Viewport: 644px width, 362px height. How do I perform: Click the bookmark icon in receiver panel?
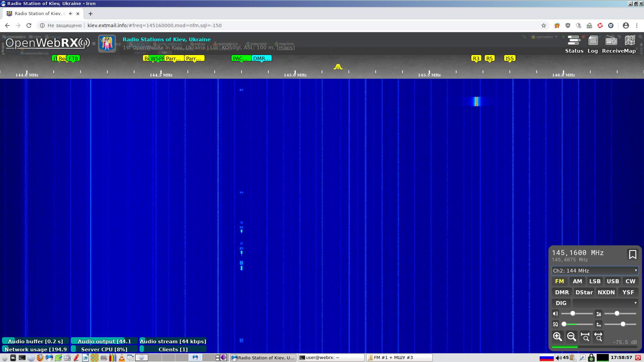(x=633, y=254)
